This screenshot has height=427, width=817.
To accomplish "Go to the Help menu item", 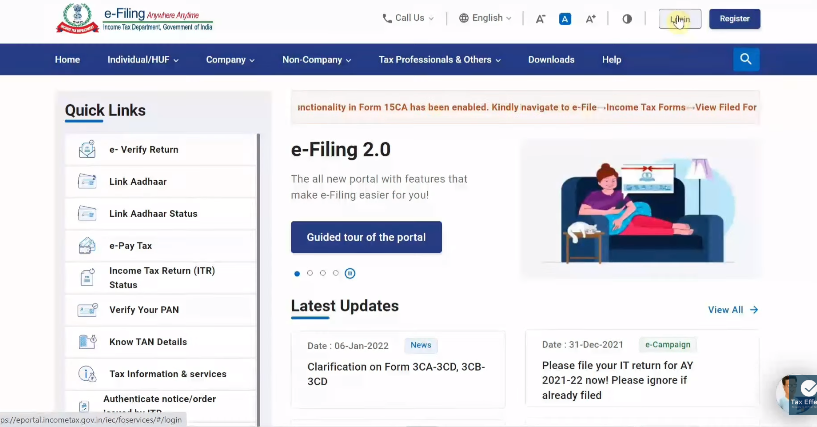I will point(611,60).
